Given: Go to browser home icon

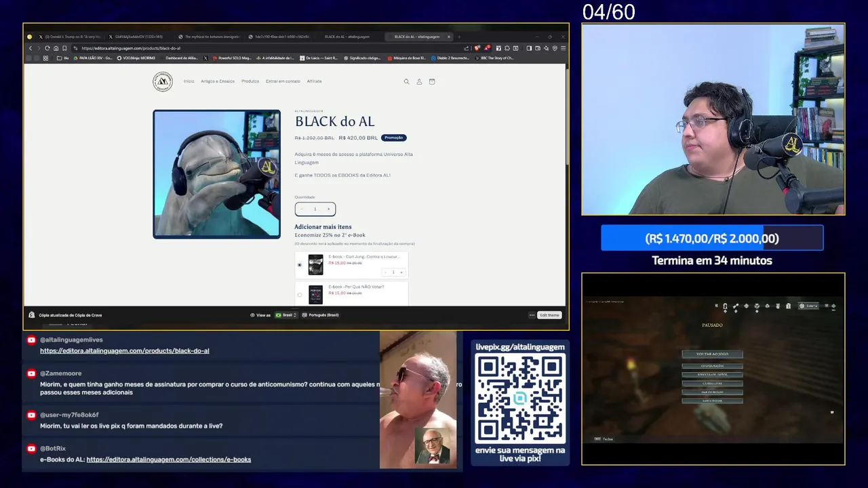Looking at the screenshot, I should tap(56, 48).
